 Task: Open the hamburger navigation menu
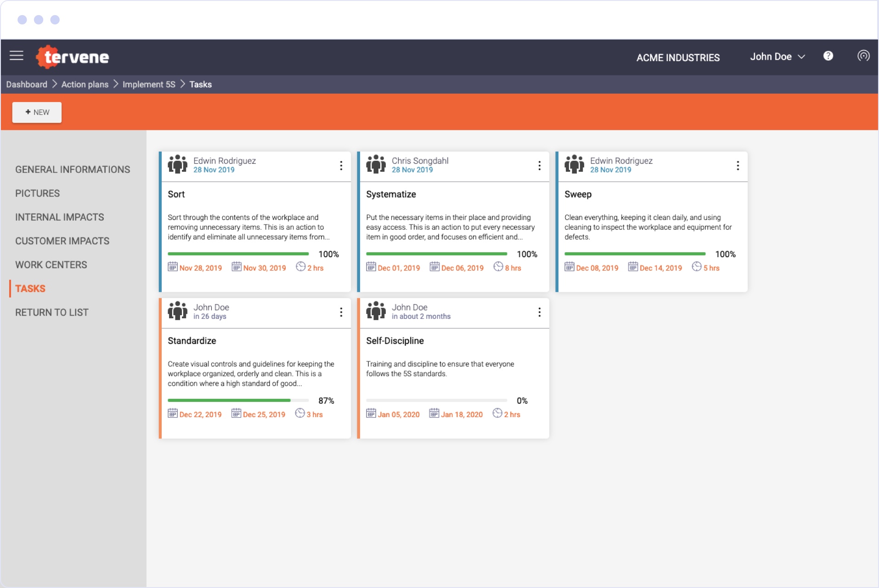[17, 56]
